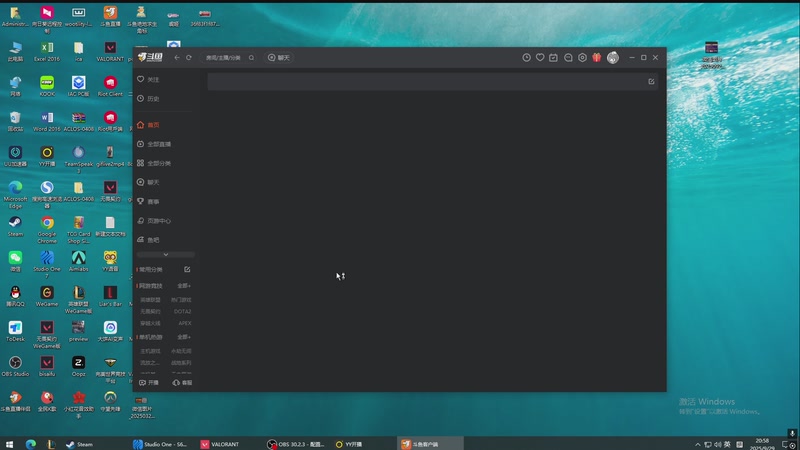Open Windows Start menu
The image size is (800, 450).
(x=9, y=444)
